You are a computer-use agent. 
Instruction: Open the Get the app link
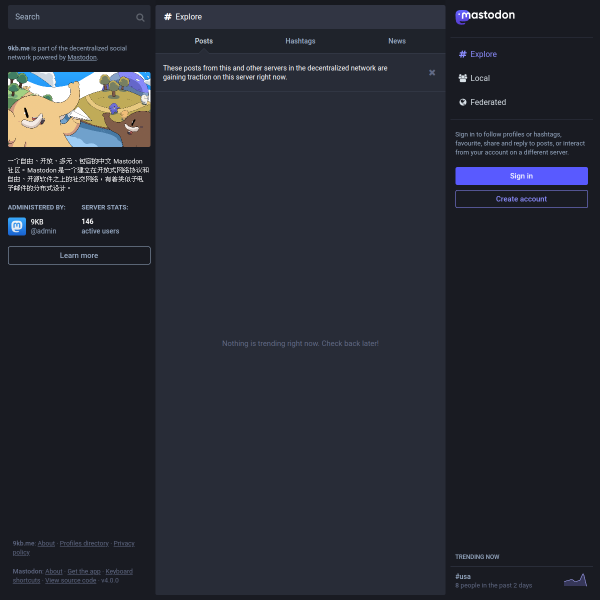coord(84,571)
